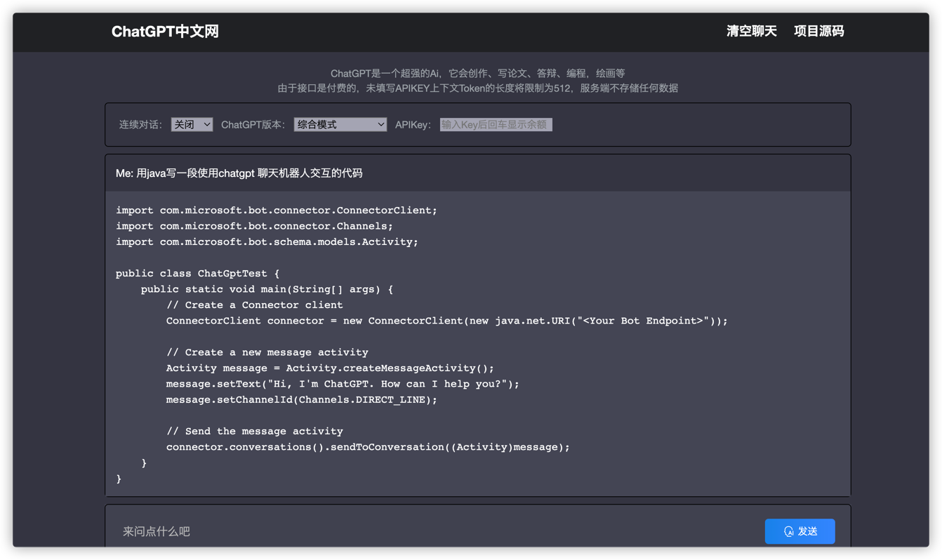Click the 'import com.microsoft.bot.schema.models.Activity;' line

click(x=267, y=242)
